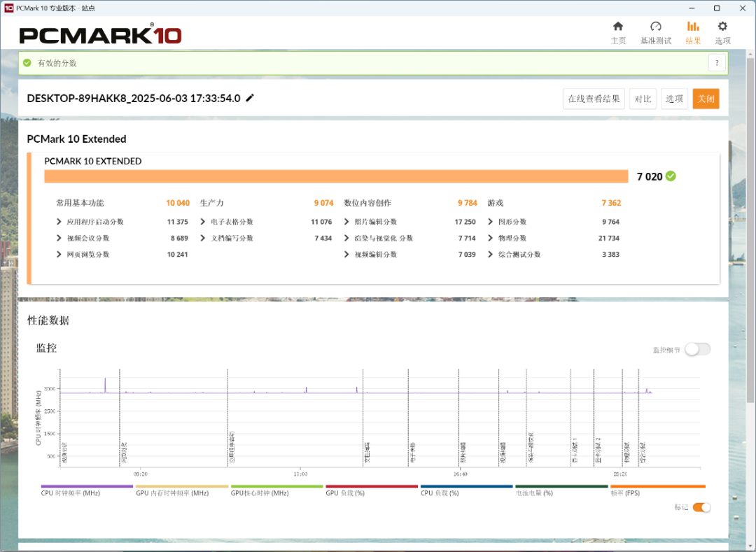756x552 pixels.
Task: Click 在线查看结果 button
Action: pyautogui.click(x=594, y=99)
